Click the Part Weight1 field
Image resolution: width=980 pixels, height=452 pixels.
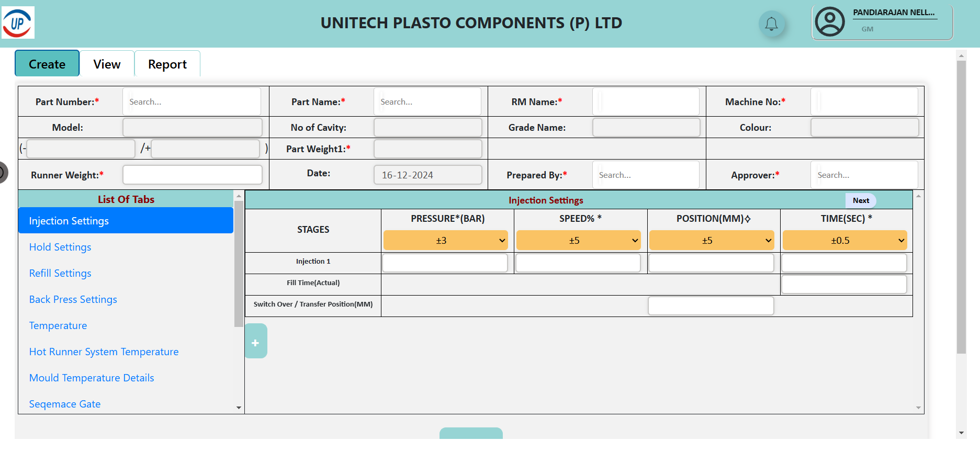(428, 149)
